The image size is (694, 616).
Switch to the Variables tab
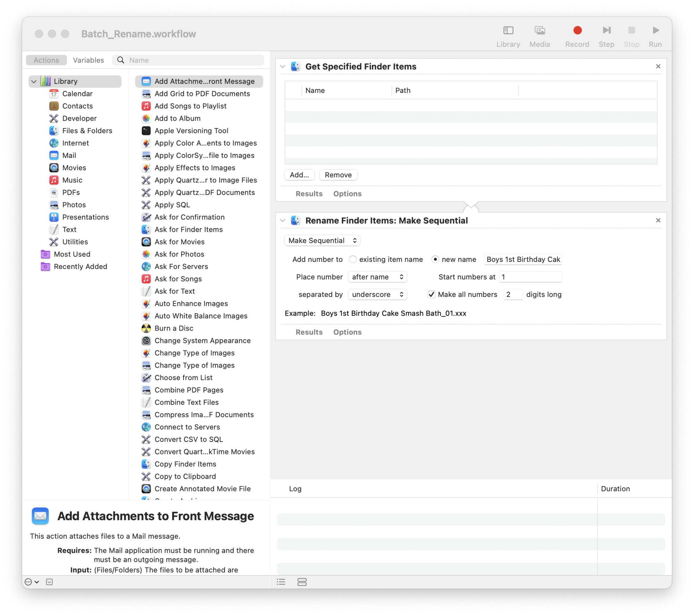pyautogui.click(x=88, y=60)
